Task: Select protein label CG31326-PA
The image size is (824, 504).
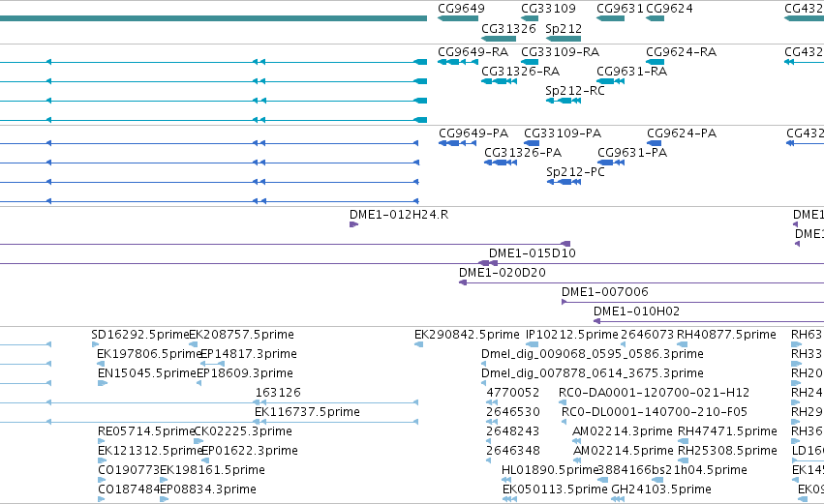Action: [x=523, y=153]
